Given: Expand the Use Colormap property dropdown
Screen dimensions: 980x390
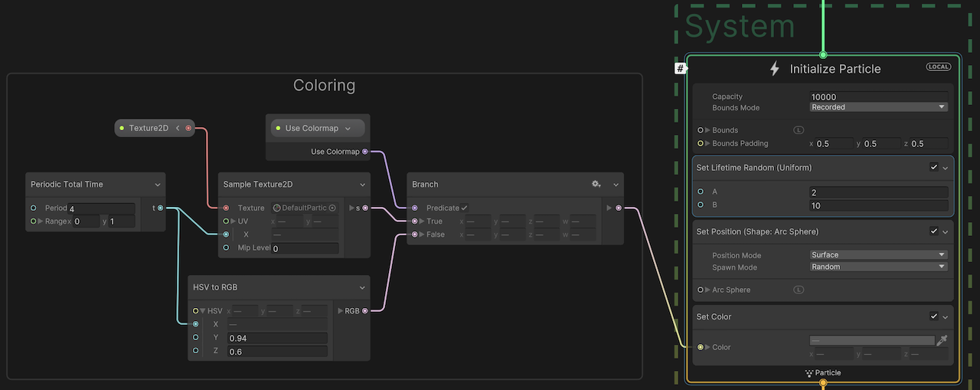Looking at the screenshot, I should (x=348, y=128).
